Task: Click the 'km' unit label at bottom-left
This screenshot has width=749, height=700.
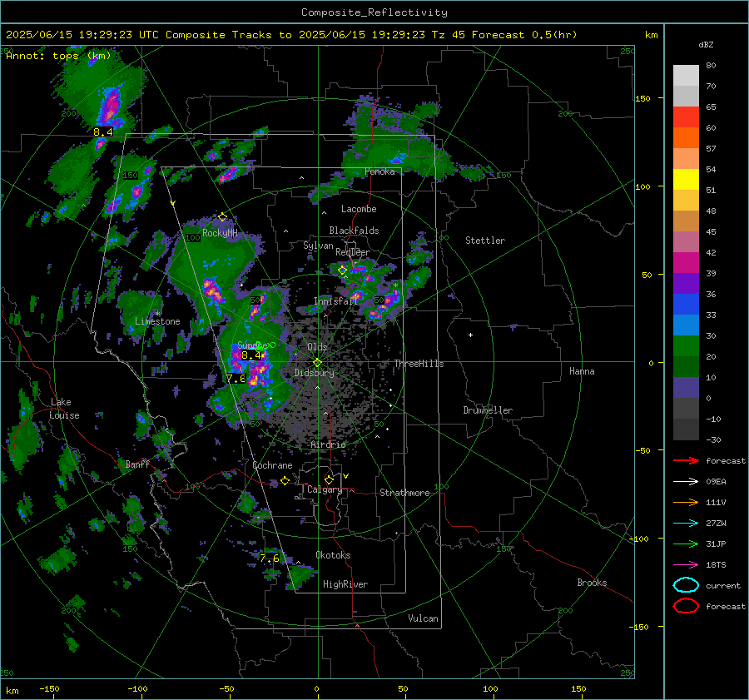Action: click(x=12, y=691)
